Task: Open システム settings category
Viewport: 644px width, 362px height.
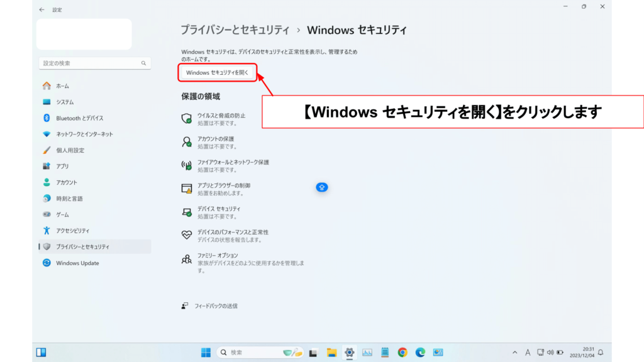Action: 65,102
